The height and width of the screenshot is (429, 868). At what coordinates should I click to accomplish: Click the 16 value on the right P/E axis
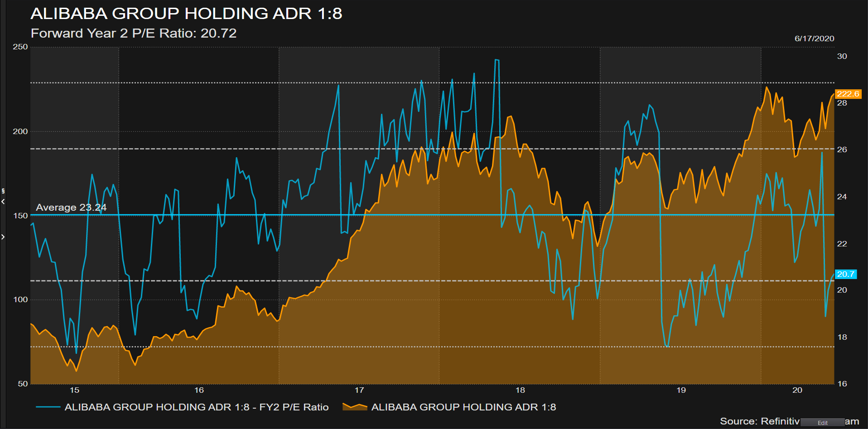coord(842,384)
